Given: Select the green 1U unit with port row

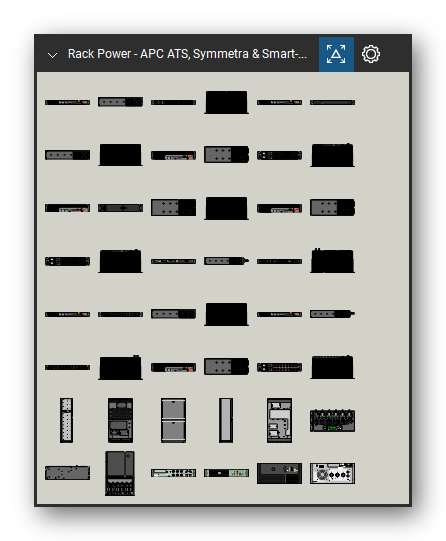Looking at the screenshot, I should [x=174, y=473].
